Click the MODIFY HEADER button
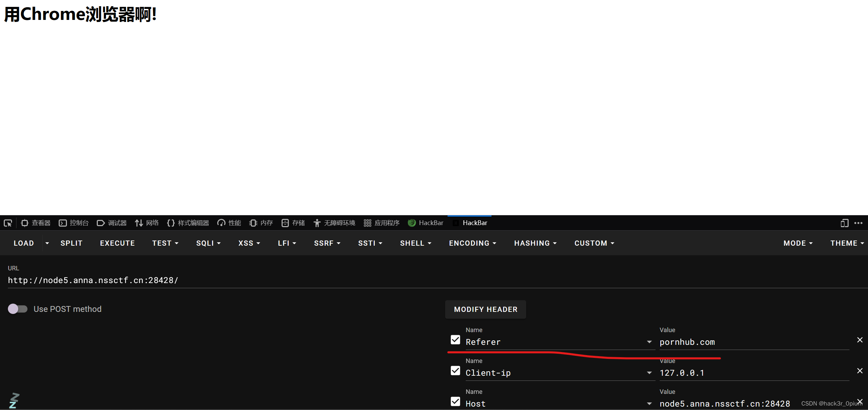The width and height of the screenshot is (868, 410). tap(485, 309)
